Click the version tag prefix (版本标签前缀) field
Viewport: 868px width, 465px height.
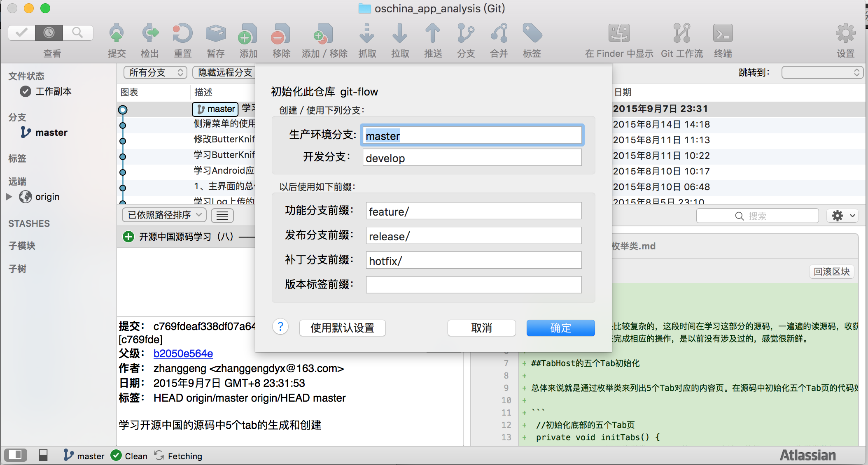(x=474, y=284)
